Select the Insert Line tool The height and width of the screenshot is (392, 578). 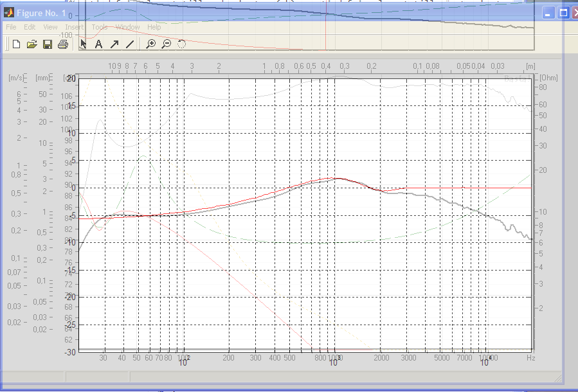(x=130, y=44)
